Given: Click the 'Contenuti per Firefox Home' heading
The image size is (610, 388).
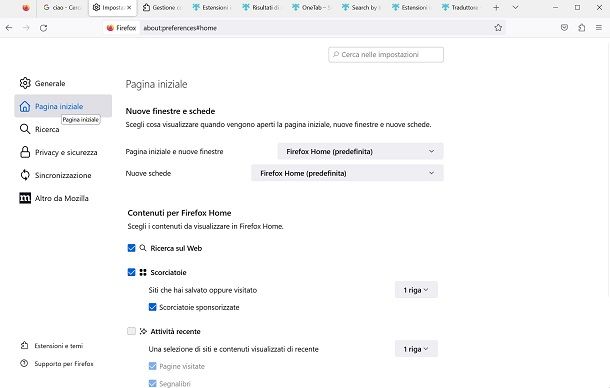Looking at the screenshot, I should coord(179,213).
